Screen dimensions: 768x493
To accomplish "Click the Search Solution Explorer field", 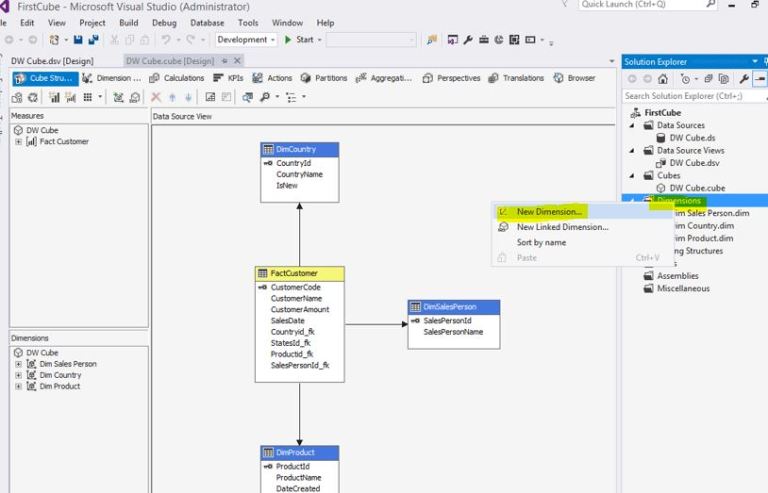I will [x=693, y=96].
